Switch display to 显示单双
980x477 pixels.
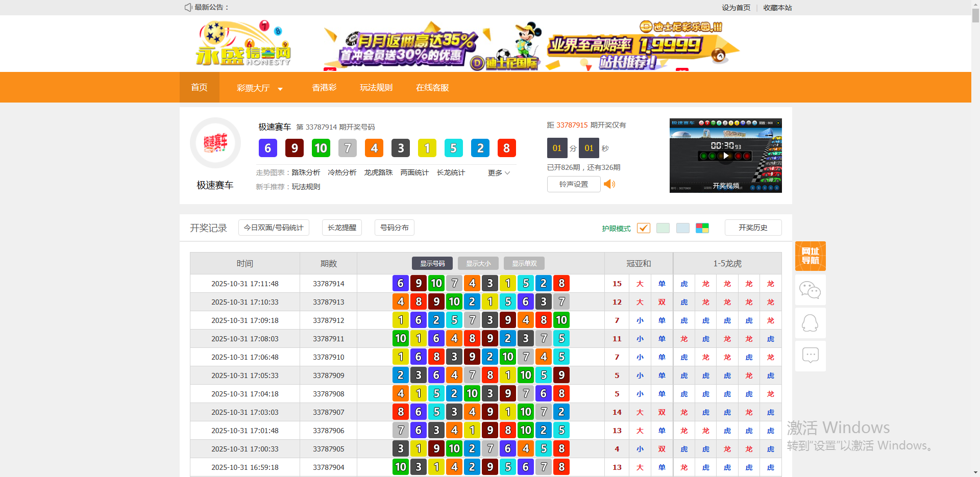524,263
